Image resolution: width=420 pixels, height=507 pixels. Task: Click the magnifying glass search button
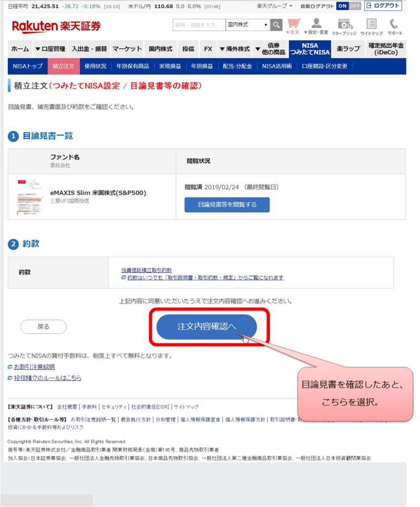point(276,25)
